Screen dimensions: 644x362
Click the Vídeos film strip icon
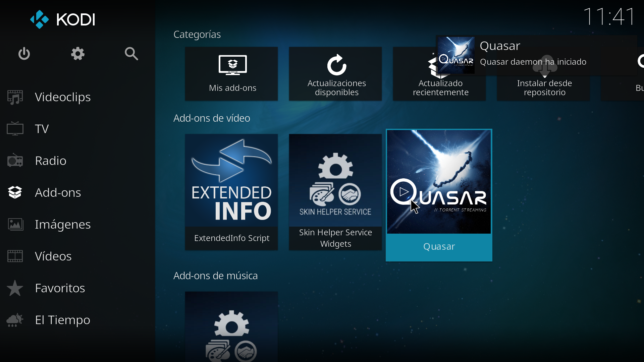point(15,256)
